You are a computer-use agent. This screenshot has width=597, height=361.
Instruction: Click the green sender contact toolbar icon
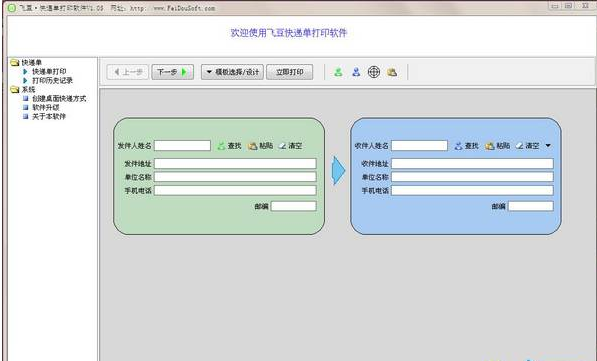click(338, 72)
